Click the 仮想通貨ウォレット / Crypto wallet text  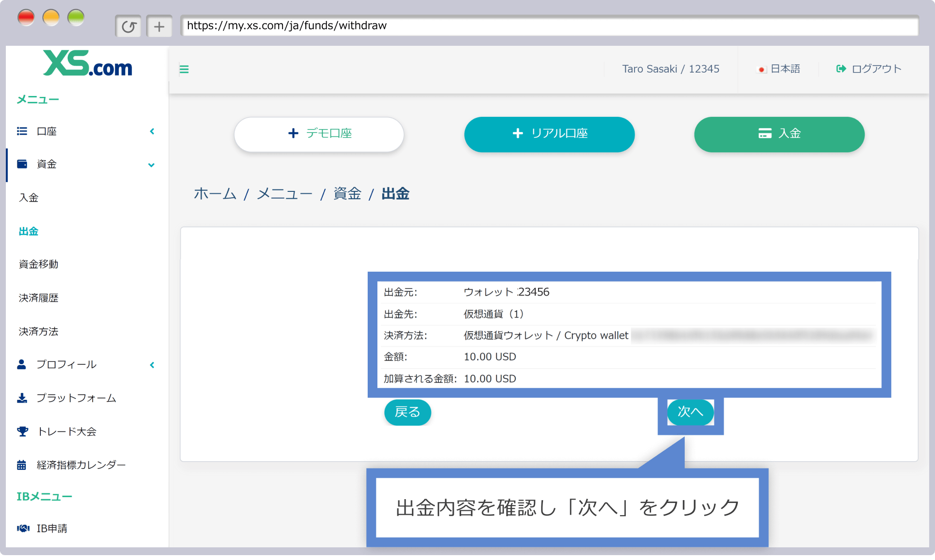click(x=546, y=336)
